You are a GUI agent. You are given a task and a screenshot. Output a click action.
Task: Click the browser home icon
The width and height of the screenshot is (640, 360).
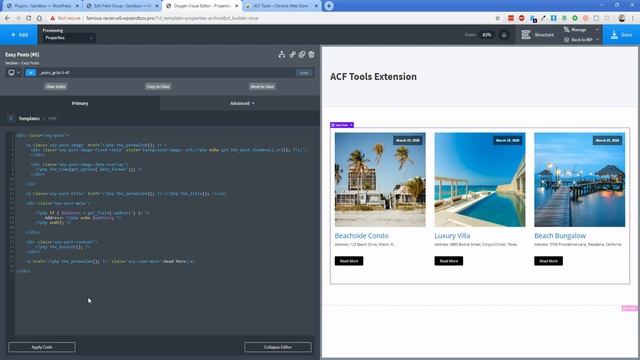point(39,18)
